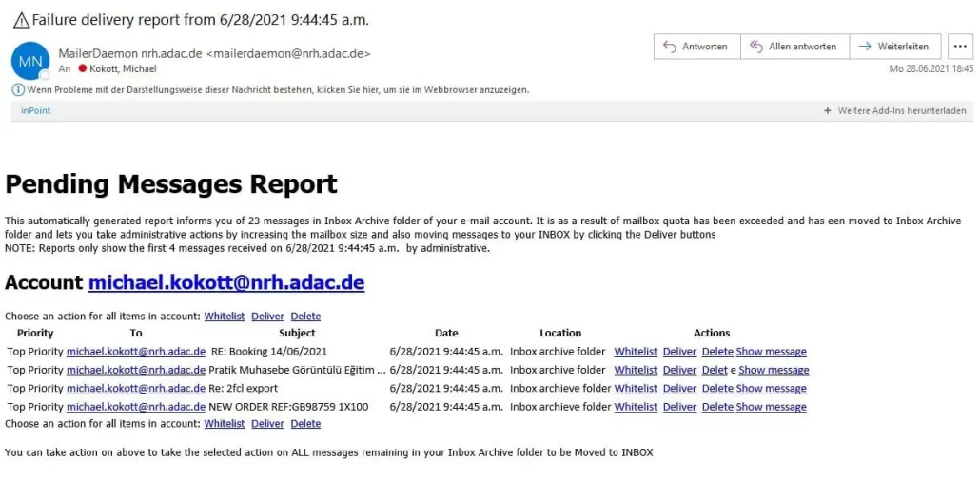Click the Antworten reply button
Image resolution: width=980 pixels, height=480 pixels.
[696, 47]
